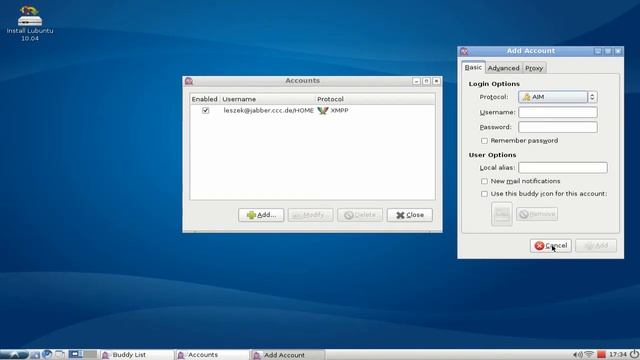Image resolution: width=640 pixels, height=360 pixels.
Task: Switch to the Add Account taskbar window
Action: (x=288, y=355)
